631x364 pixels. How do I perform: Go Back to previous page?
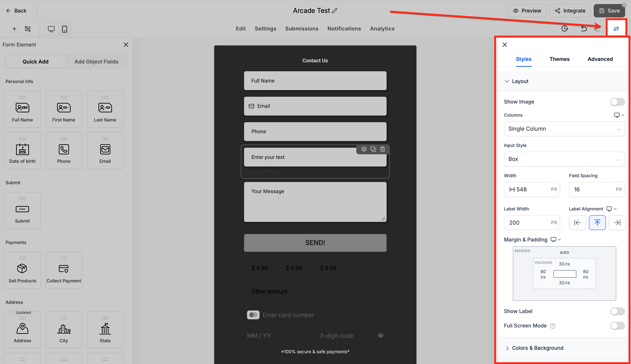(16, 11)
